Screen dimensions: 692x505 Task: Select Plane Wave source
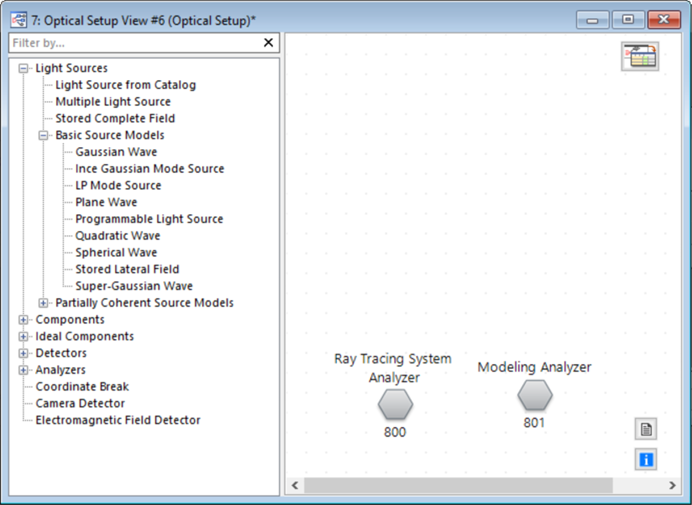tap(106, 202)
